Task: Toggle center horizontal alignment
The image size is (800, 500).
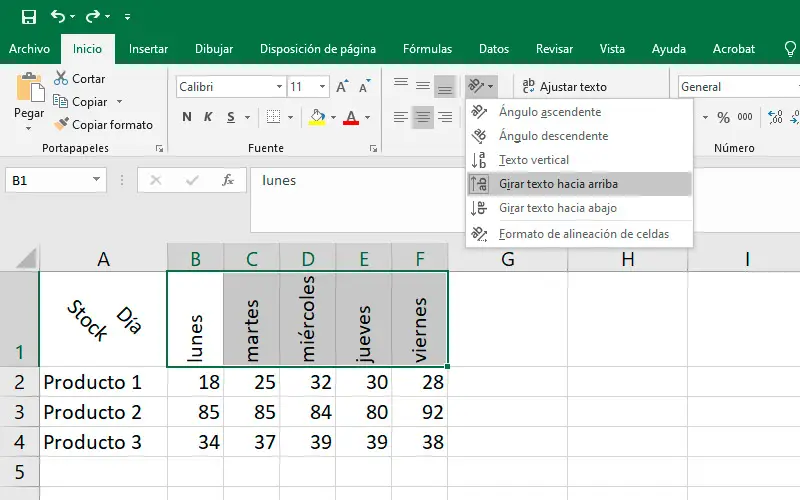Action: coord(423,118)
